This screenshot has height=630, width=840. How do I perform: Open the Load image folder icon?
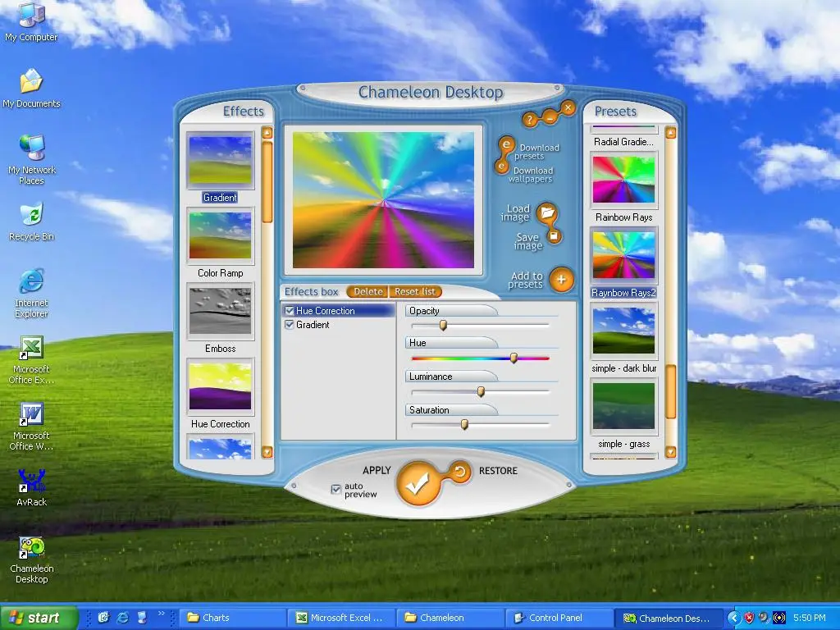point(547,212)
